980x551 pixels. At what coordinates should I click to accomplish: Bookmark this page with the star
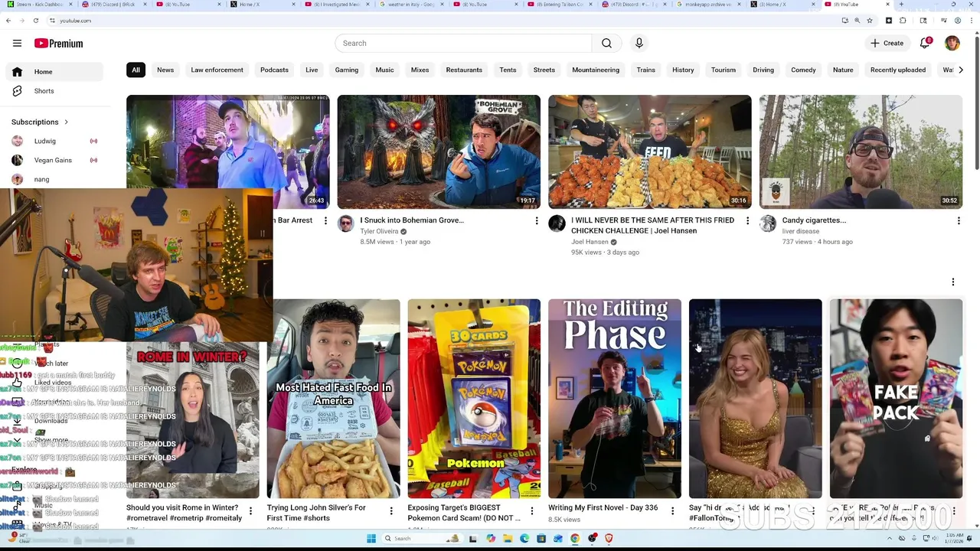870,21
